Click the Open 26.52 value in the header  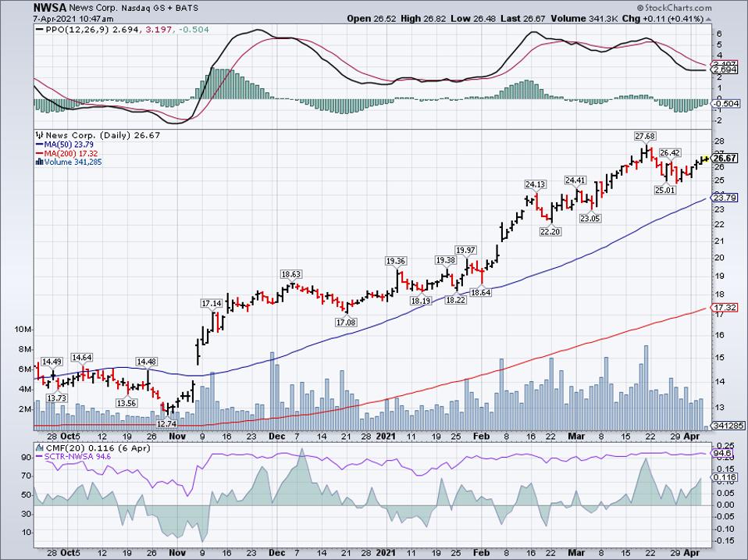click(371, 19)
